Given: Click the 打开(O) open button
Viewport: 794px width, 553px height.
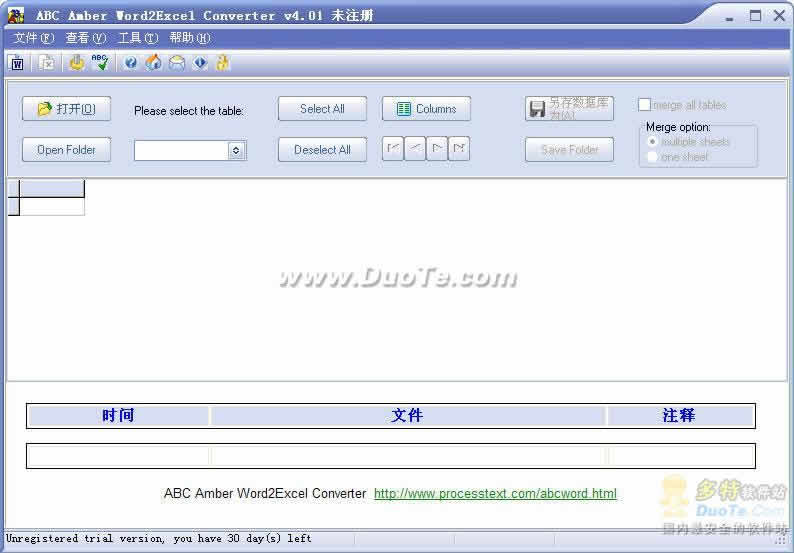Looking at the screenshot, I should point(66,109).
